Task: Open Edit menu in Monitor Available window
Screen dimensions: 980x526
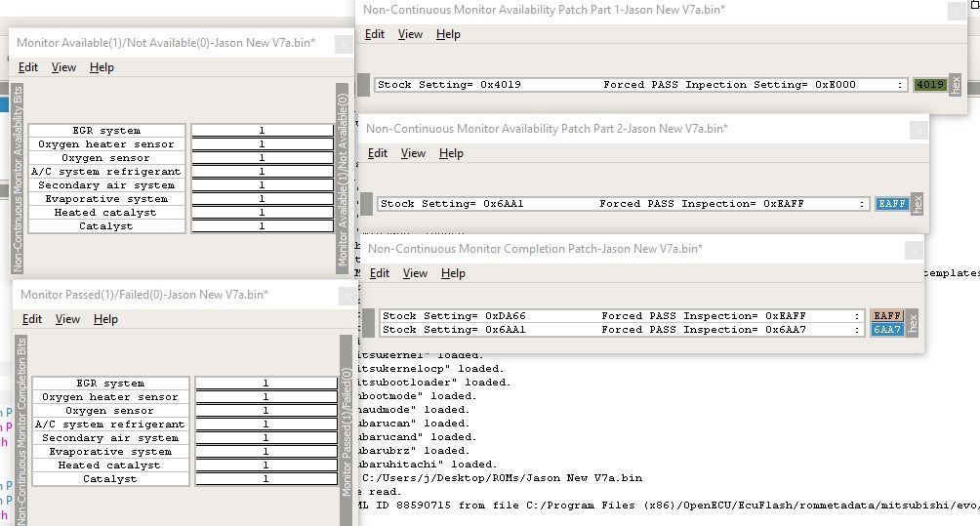Action: [x=28, y=67]
